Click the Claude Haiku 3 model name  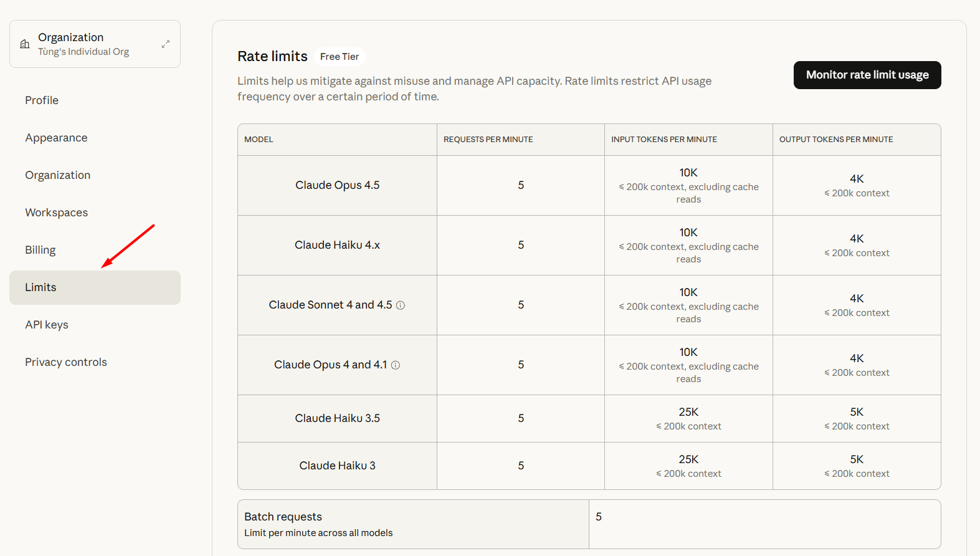click(x=337, y=466)
